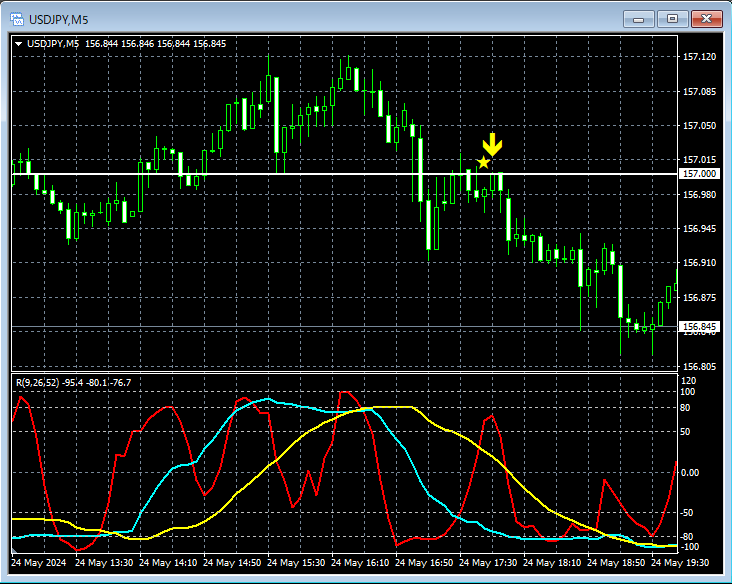
Task: Click the chart window icon in title bar
Action: click(17, 18)
